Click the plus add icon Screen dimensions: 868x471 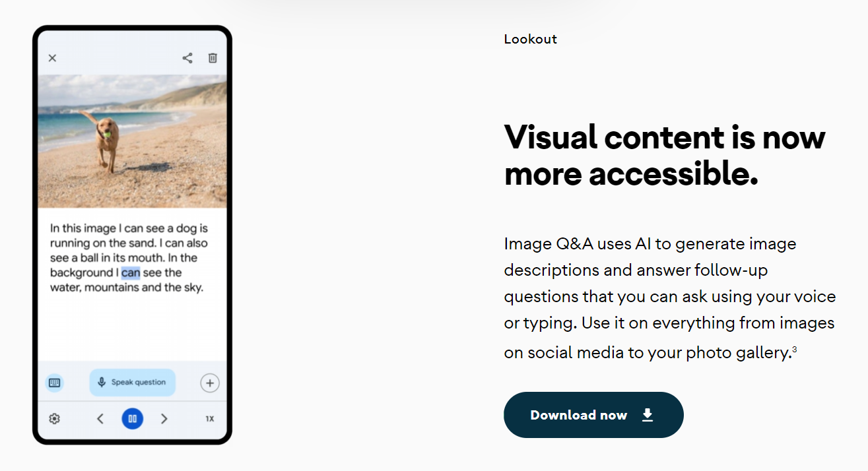210,383
